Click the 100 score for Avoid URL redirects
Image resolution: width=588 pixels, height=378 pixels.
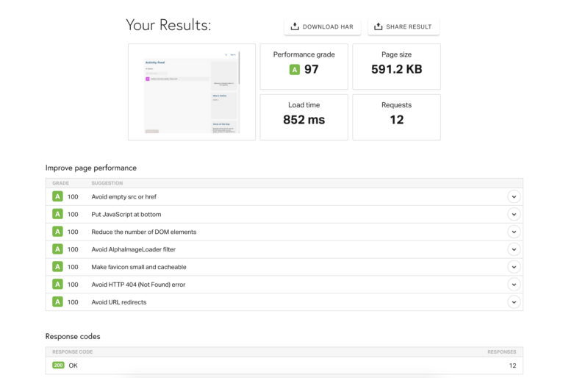[x=73, y=302]
